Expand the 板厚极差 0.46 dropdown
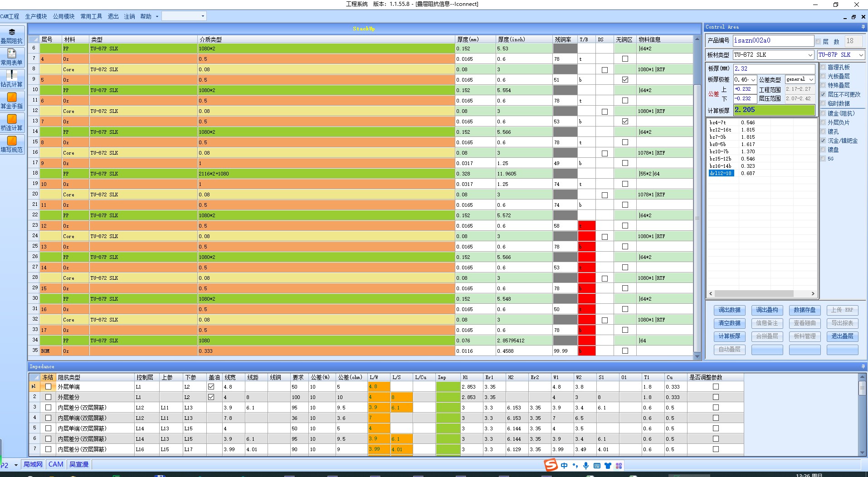Image resolution: width=868 pixels, height=477 pixels. (753, 80)
